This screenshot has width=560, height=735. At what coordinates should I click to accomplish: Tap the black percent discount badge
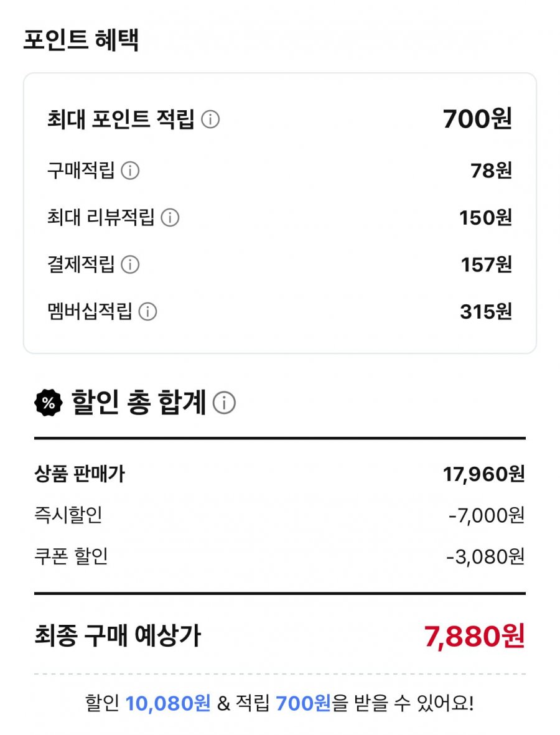tap(49, 403)
